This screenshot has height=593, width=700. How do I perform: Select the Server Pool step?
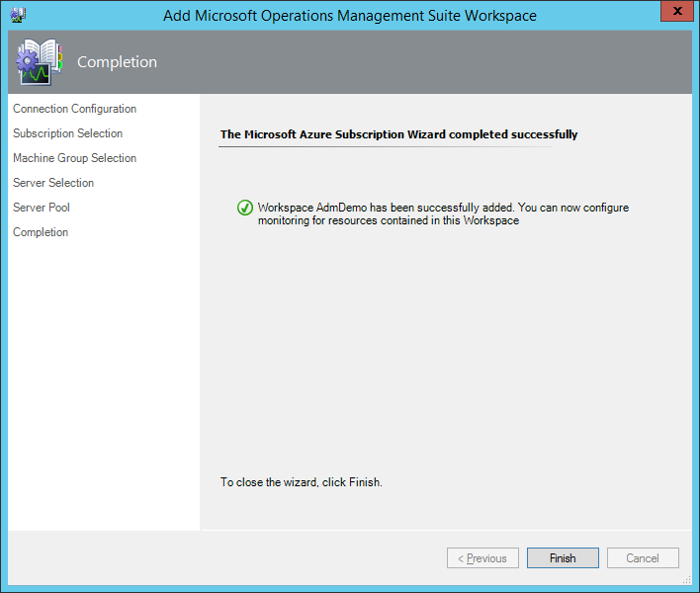(x=42, y=207)
